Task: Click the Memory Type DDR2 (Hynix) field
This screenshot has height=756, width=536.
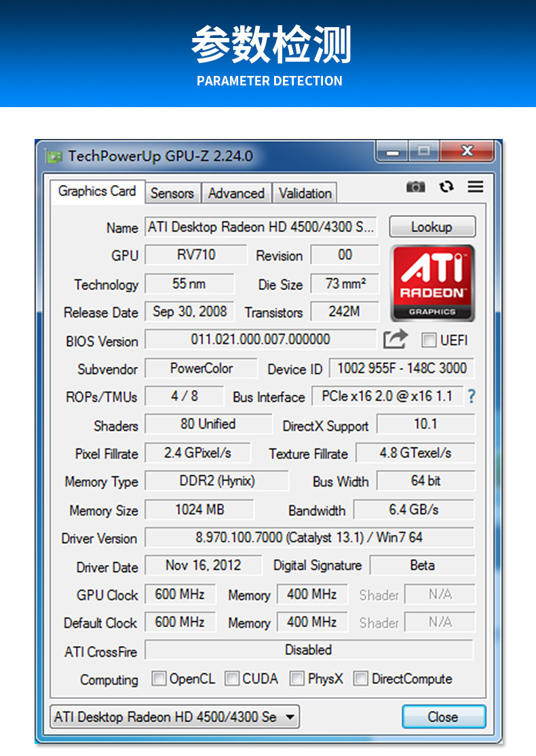Action: coord(217,481)
